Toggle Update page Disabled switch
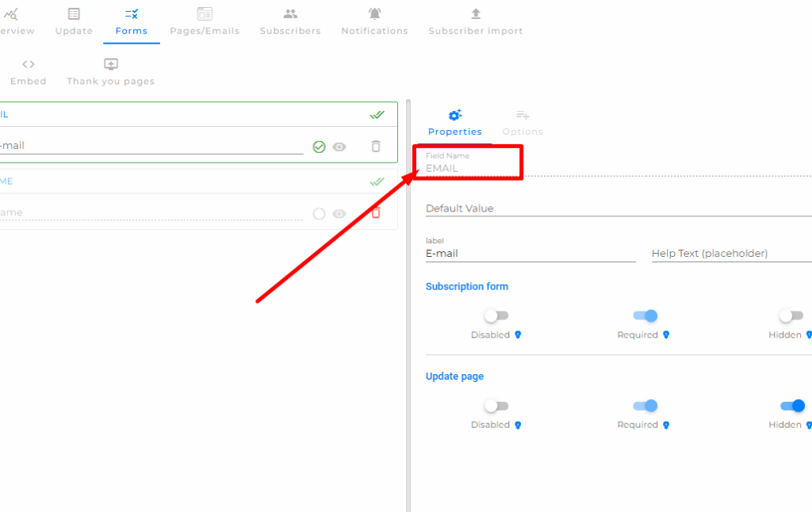The width and height of the screenshot is (812, 512). pyautogui.click(x=496, y=406)
